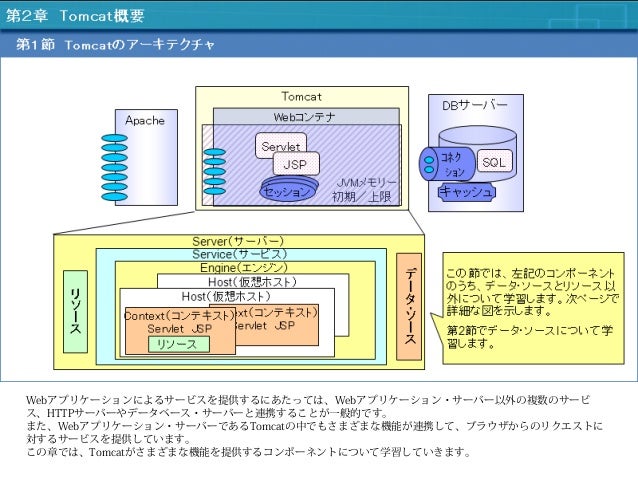Click the JVMメモリー label
The height and width of the screenshot is (479, 638).
[x=366, y=182]
